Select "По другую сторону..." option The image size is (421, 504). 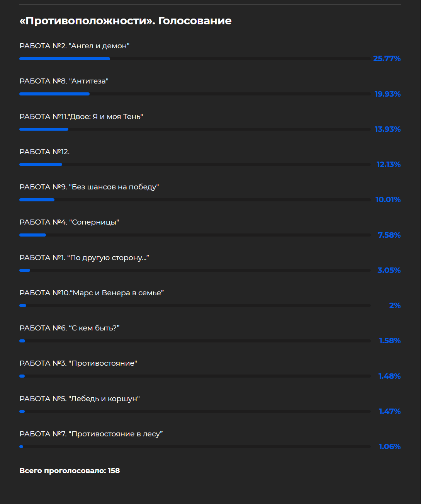(84, 258)
